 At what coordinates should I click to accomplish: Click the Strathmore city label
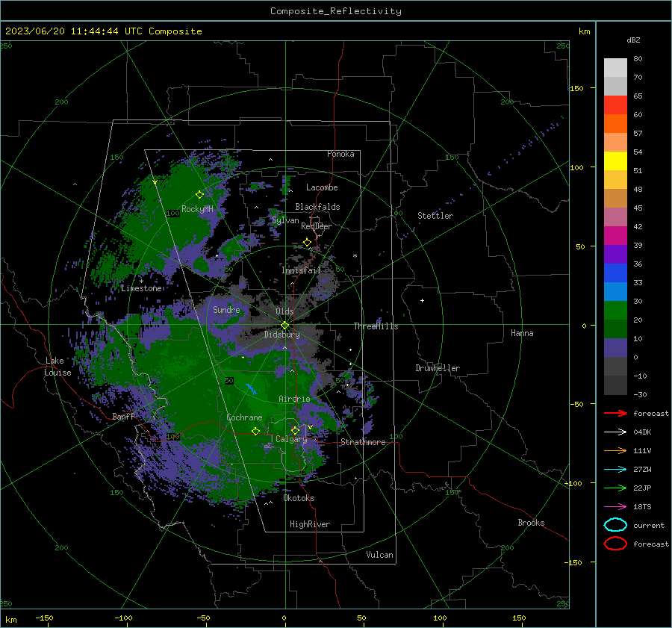pyautogui.click(x=363, y=442)
